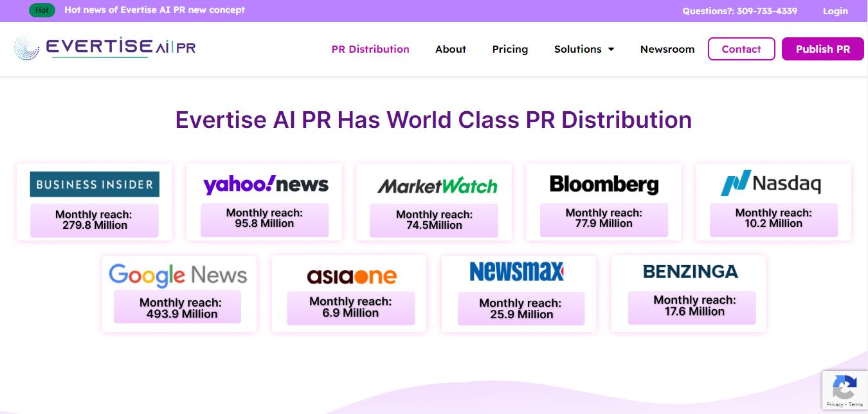Click Nasdaq's 10.2 Million reach box
Image resolution: width=868 pixels, height=414 pixels.
pyautogui.click(x=773, y=220)
